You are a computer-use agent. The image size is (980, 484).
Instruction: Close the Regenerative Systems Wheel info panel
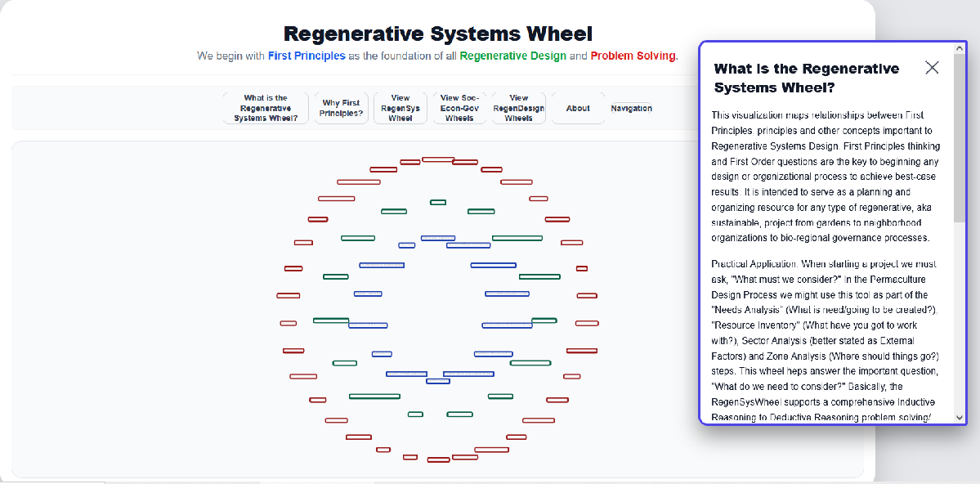[932, 68]
